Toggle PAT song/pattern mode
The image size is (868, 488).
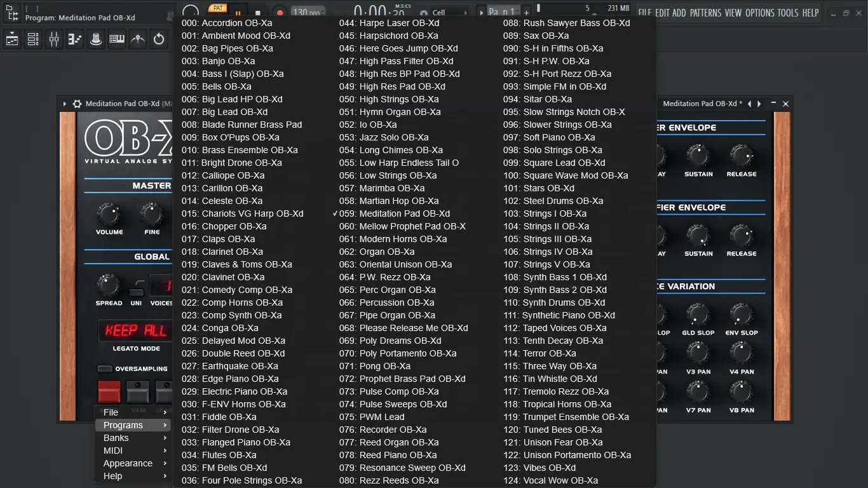coord(218,8)
